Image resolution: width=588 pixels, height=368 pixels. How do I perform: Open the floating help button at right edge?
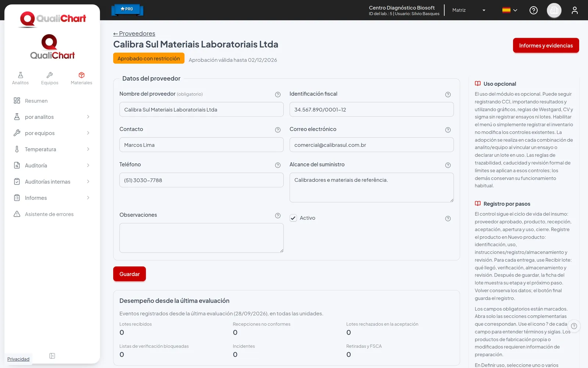tap(574, 326)
